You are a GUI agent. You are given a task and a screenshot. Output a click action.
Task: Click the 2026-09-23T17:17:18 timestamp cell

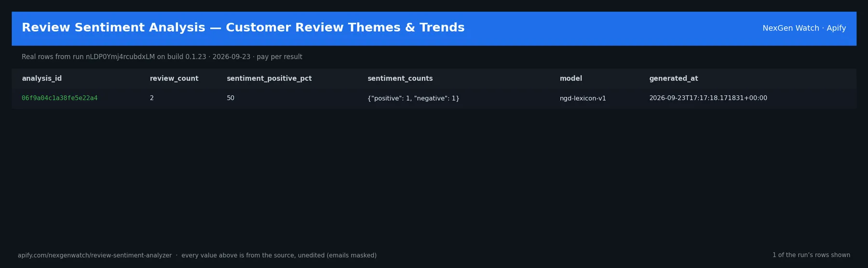[x=708, y=98]
